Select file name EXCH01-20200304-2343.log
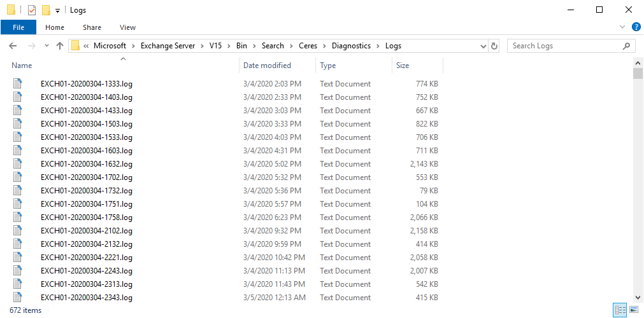This screenshot has width=644, height=318. 87,298
